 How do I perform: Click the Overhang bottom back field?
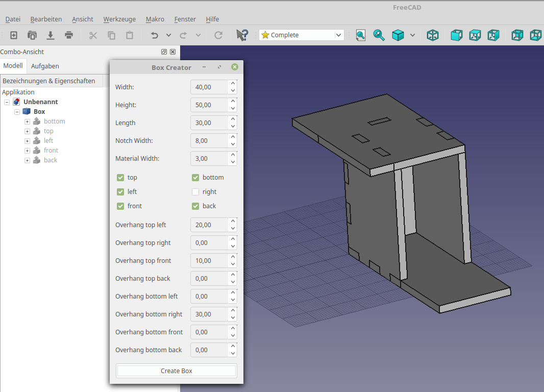(x=209, y=350)
